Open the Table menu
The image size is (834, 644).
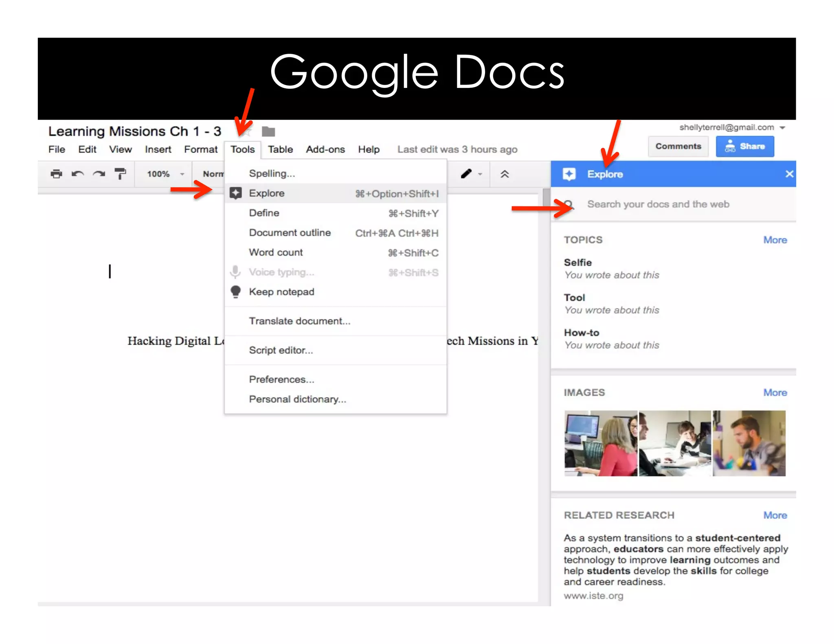(281, 149)
